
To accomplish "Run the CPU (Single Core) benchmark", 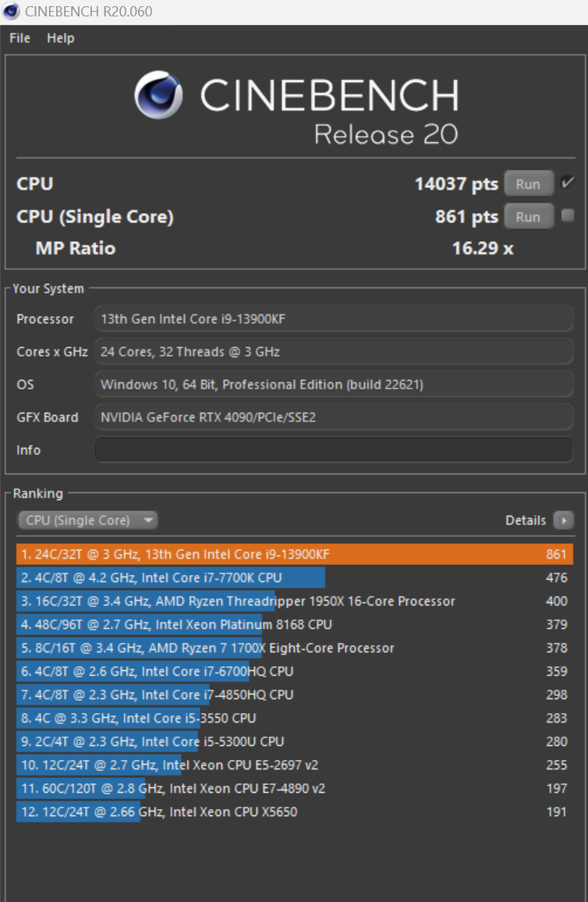I will 528,217.
